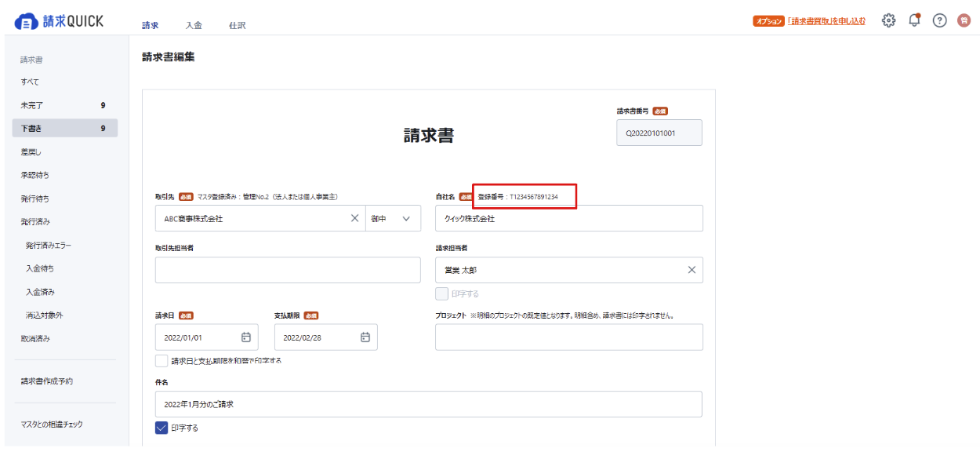Image resolution: width=980 pixels, height=452 pixels.
Task: Toggle 印字する under 請求担当者
Action: [442, 293]
